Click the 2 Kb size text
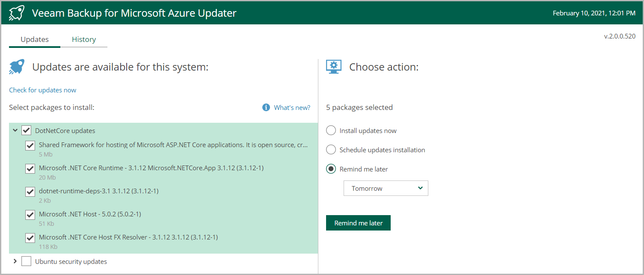Viewport: 644px width, 275px height. click(x=45, y=201)
